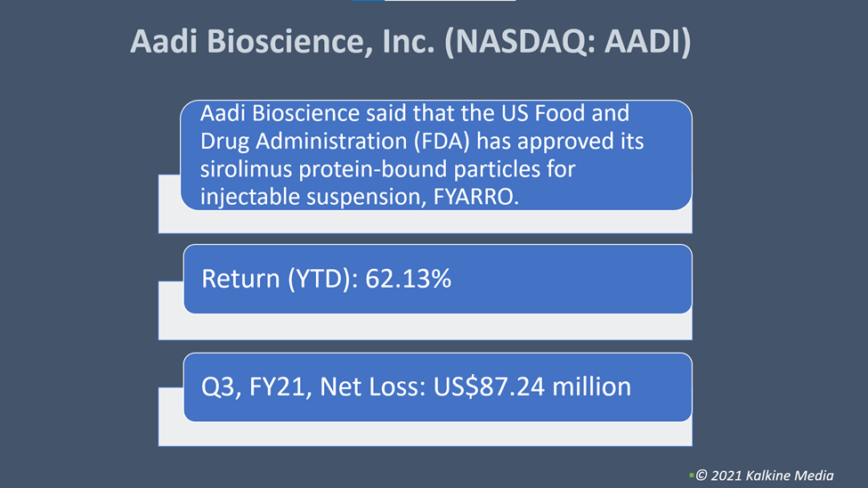Click the FDA approval description box

point(436,155)
